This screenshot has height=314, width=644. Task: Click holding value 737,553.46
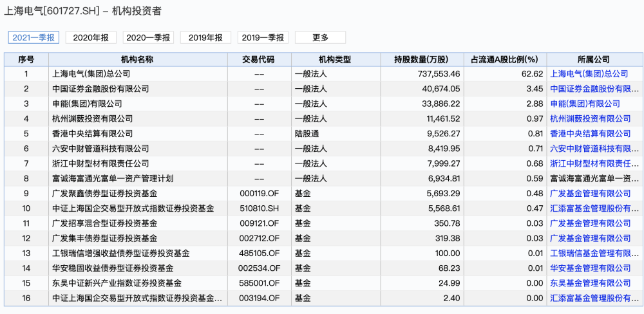437,74
